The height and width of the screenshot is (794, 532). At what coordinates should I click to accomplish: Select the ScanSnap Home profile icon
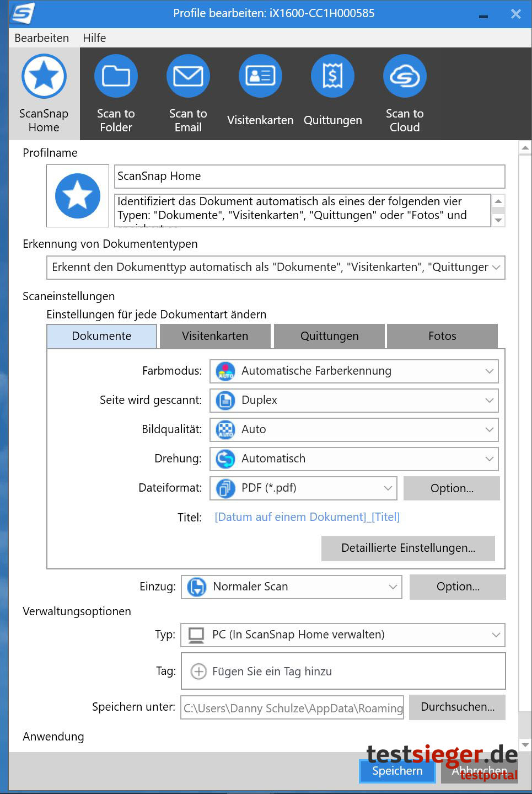click(x=44, y=77)
